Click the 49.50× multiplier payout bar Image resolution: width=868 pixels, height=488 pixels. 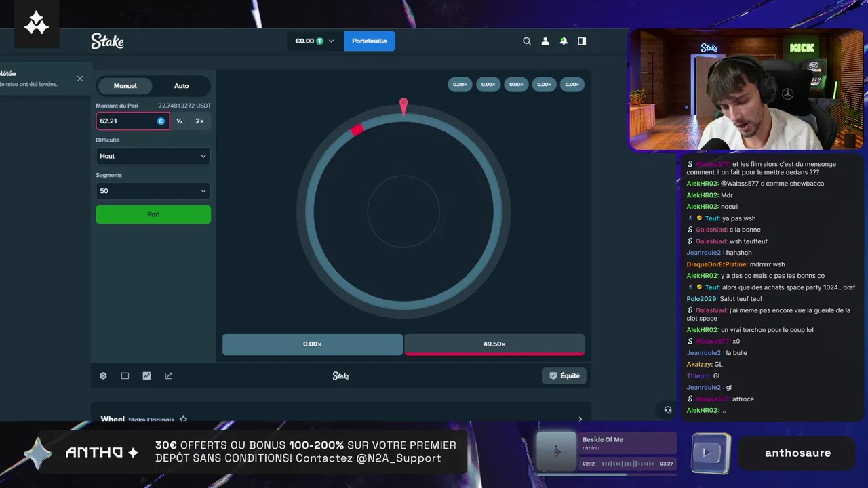click(x=494, y=344)
